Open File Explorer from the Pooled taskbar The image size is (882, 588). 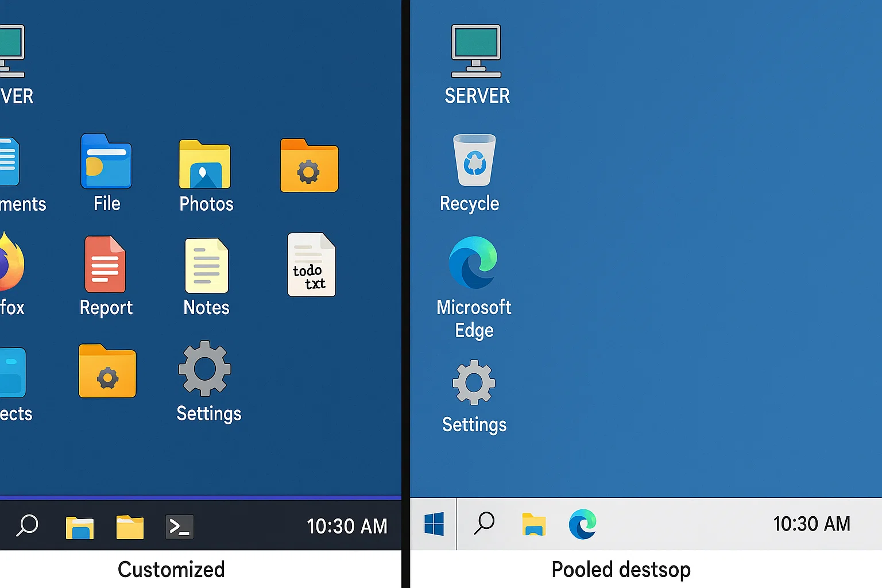[x=534, y=524]
